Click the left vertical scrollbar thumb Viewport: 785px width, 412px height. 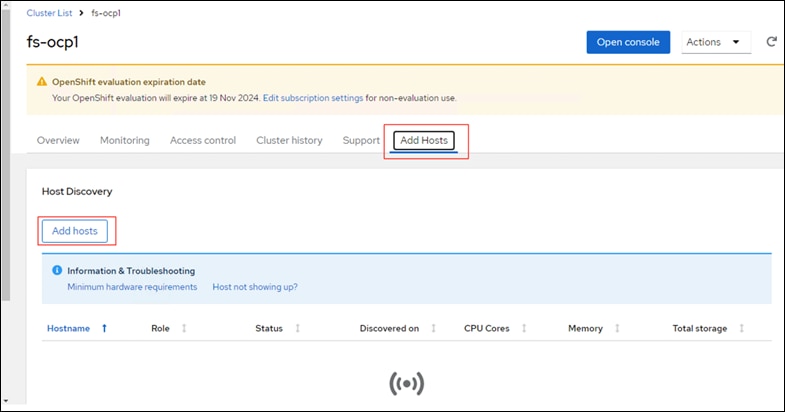[x=6, y=154]
